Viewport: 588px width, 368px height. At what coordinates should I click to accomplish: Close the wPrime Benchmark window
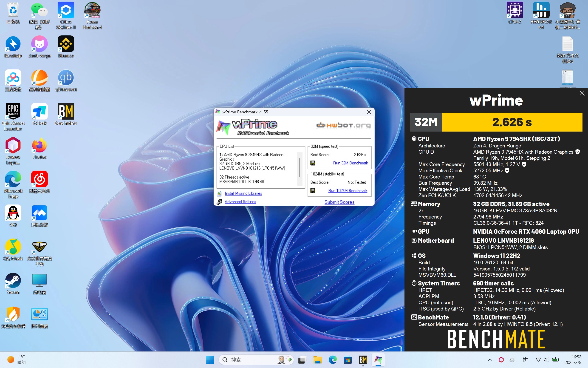pos(369,112)
